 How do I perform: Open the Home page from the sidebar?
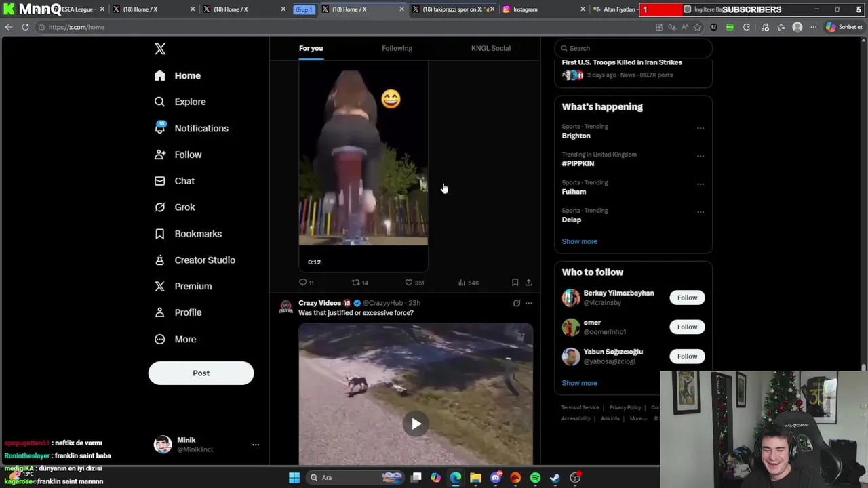click(x=178, y=75)
